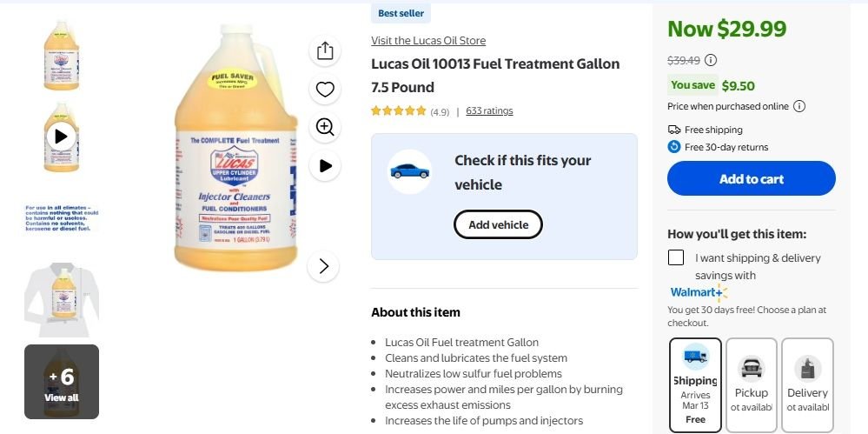Visit the Lucas Oil Store link
Viewport: 868px width, 434px height.
pyautogui.click(x=428, y=41)
